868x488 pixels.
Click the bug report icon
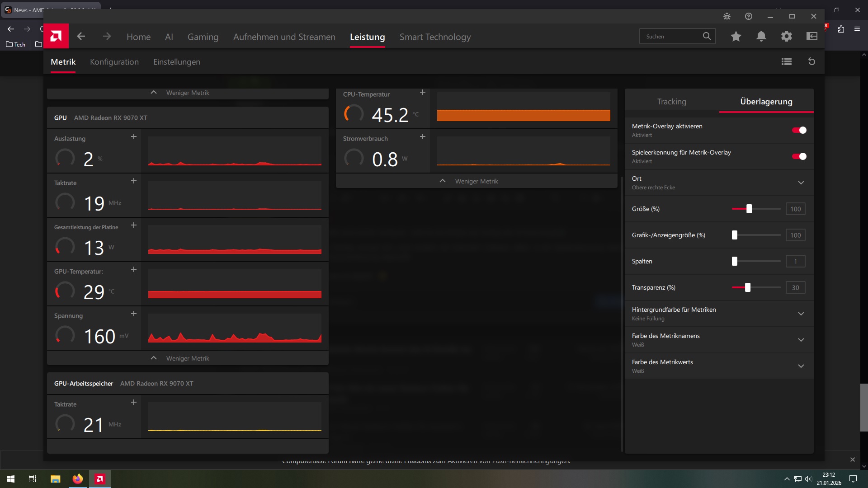727,16
